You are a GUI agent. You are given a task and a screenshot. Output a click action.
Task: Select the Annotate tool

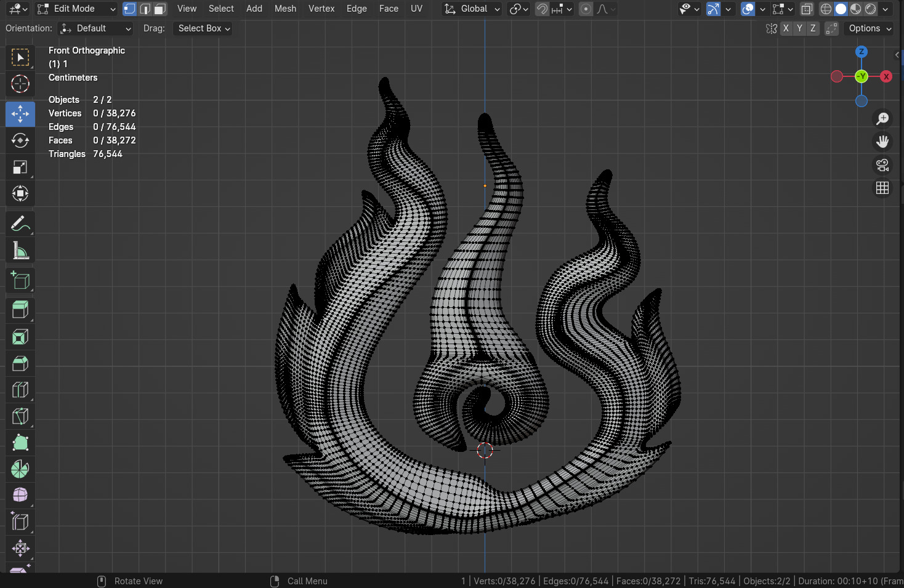[x=20, y=224]
